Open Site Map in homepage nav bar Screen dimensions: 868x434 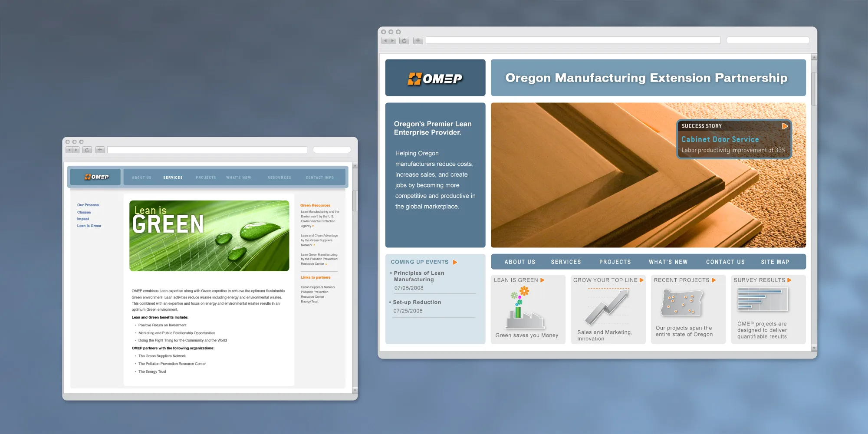coord(775,262)
